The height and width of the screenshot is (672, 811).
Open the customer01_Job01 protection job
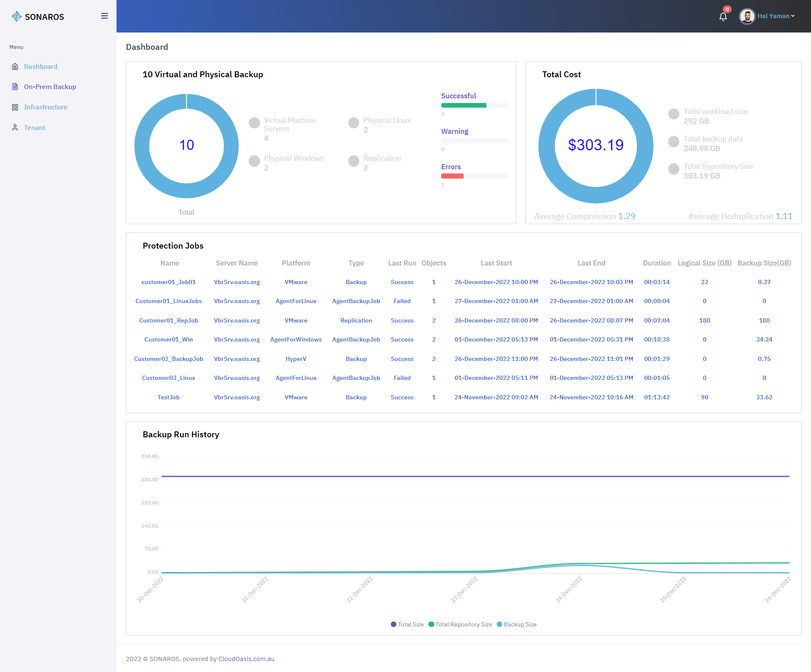point(168,282)
